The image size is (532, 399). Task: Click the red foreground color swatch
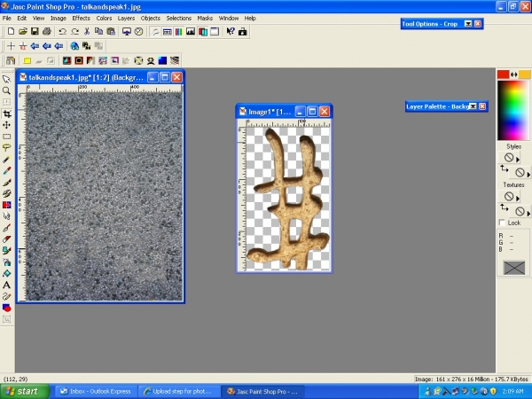click(503, 74)
